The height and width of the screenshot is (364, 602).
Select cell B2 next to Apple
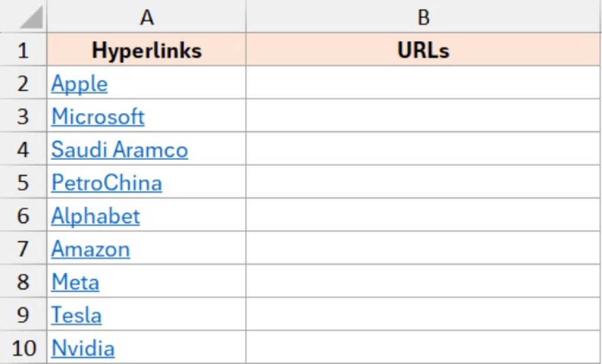(423, 83)
